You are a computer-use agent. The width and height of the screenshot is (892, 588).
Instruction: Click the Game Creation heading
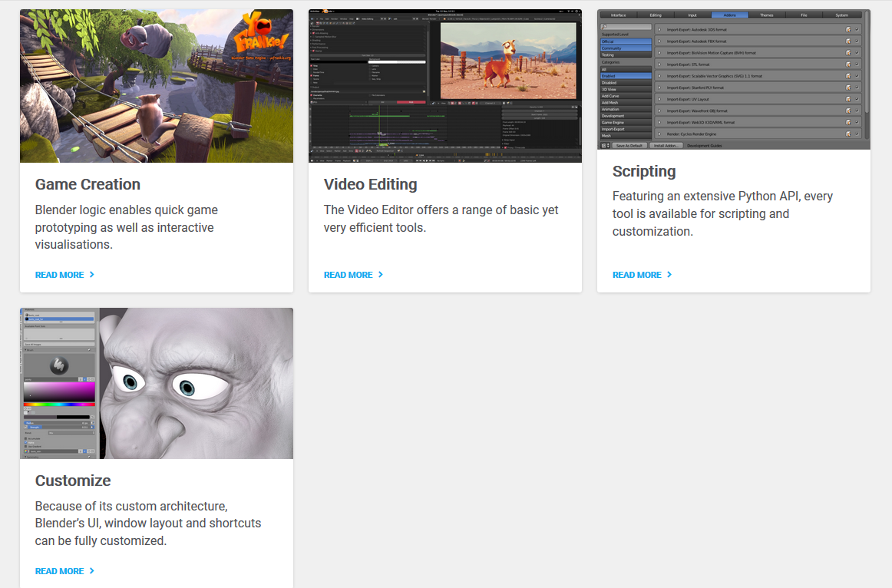(x=88, y=184)
